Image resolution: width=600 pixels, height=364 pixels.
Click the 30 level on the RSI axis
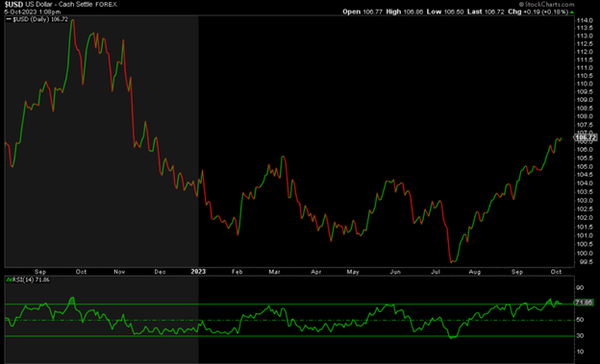coord(580,336)
